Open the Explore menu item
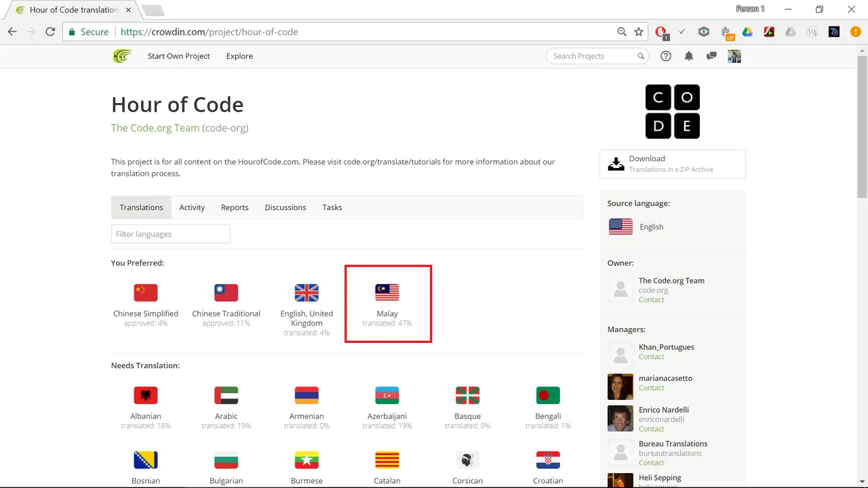The height and width of the screenshot is (488, 868). pos(239,56)
